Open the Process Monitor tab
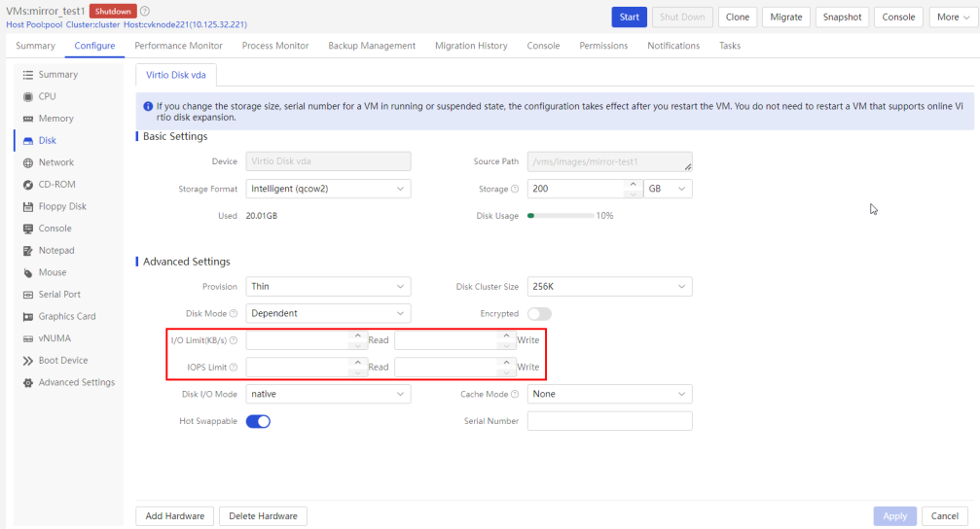This screenshot has height=529, width=980. [275, 46]
